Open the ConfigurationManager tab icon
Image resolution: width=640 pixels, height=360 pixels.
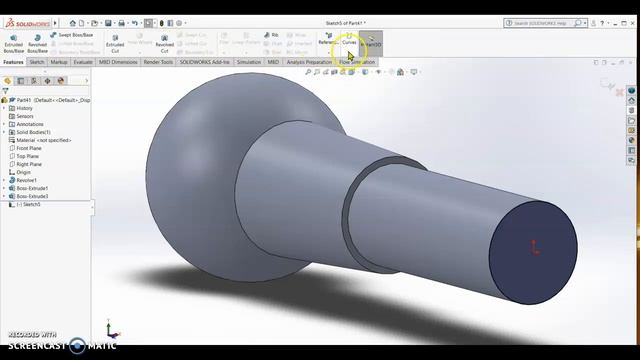(34, 81)
